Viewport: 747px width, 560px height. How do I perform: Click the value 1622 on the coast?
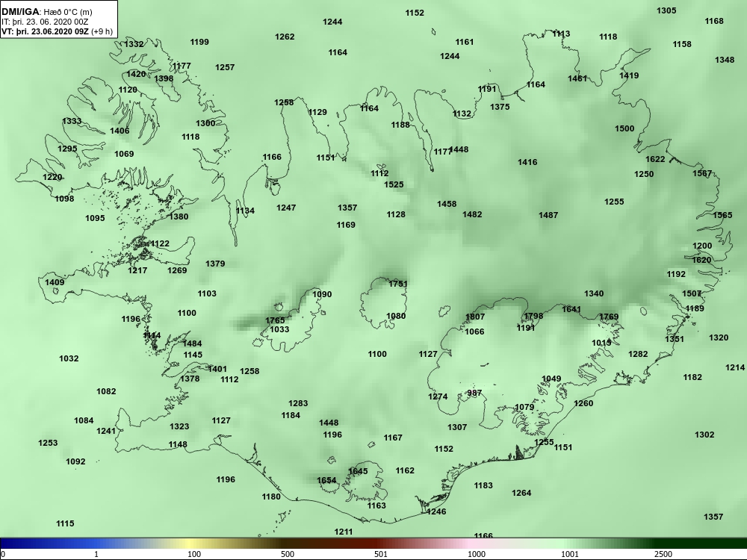tap(656, 160)
